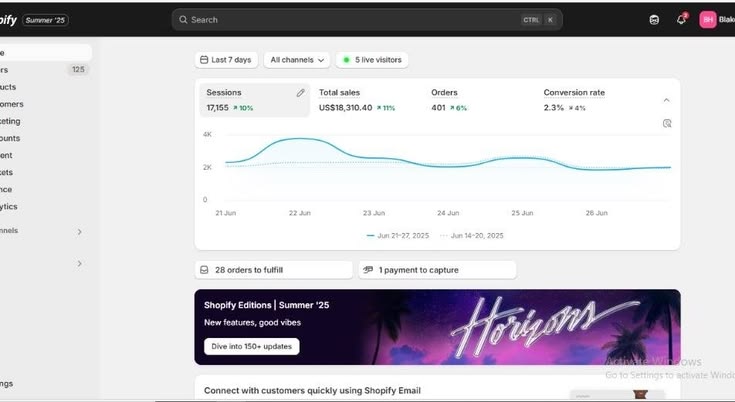Click the 125 orders count badge

click(78, 69)
